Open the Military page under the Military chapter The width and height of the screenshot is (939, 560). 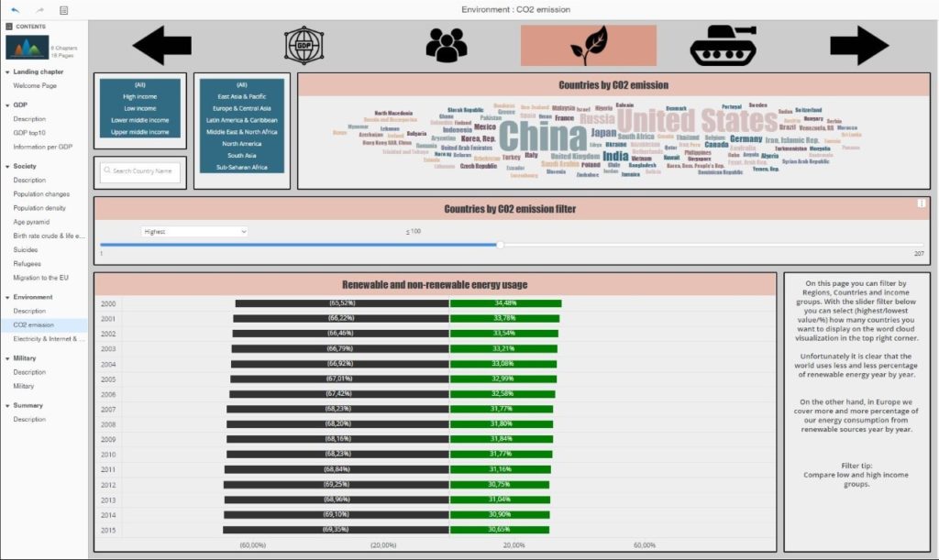23,386
